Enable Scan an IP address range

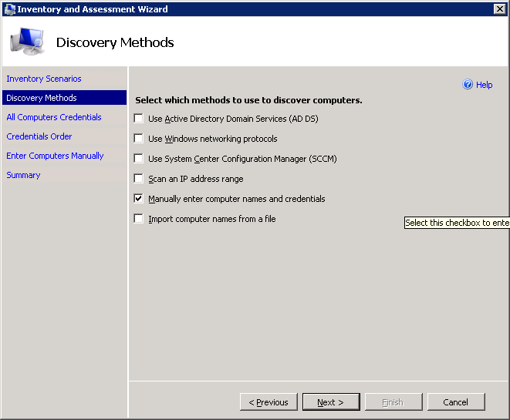point(139,179)
